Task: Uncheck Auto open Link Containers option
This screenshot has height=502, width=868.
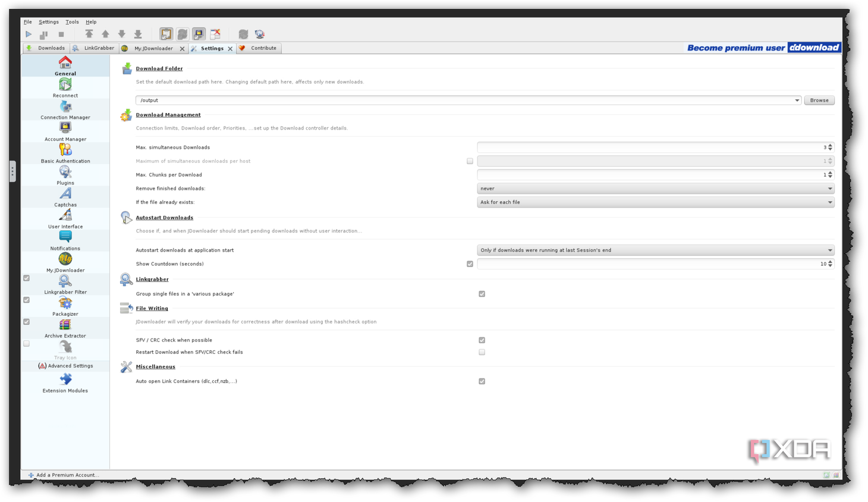Action: tap(482, 381)
